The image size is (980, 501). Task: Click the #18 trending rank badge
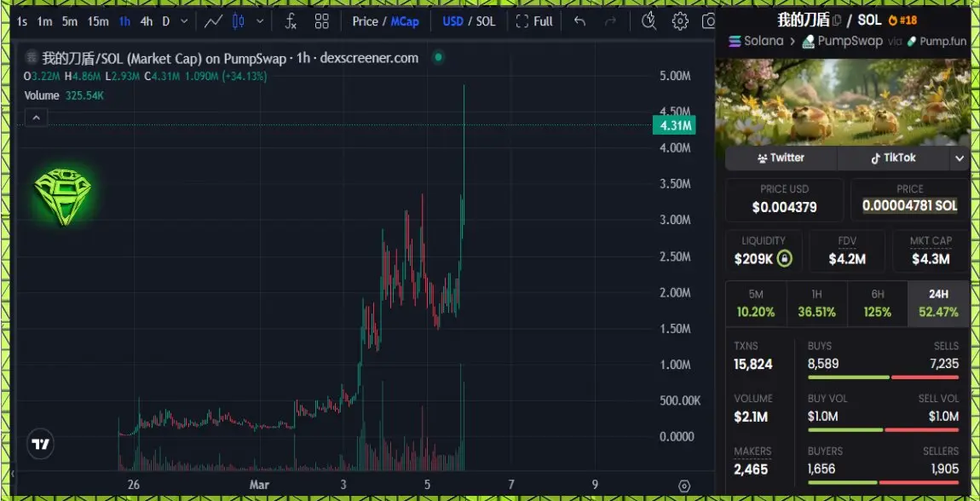click(902, 20)
